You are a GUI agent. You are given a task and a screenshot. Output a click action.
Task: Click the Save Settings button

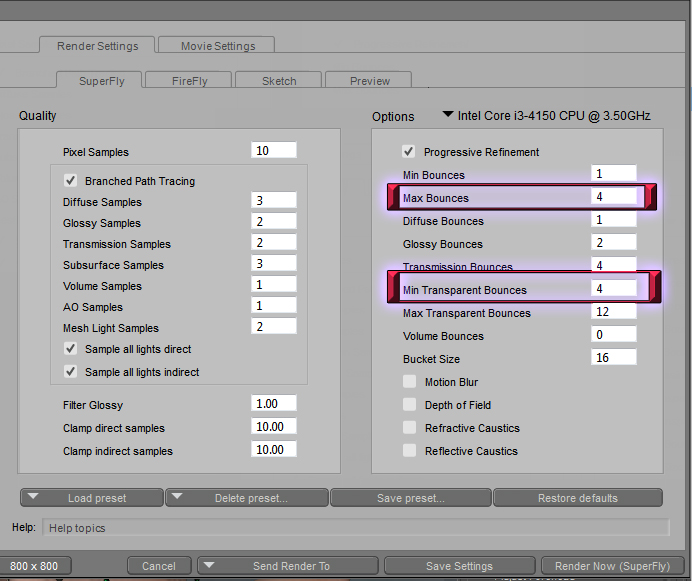pos(459,566)
